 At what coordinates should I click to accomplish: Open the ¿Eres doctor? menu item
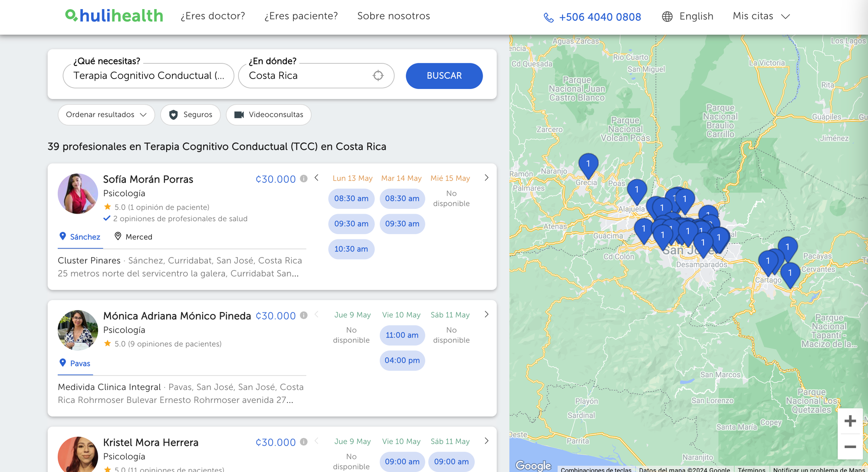[213, 16]
